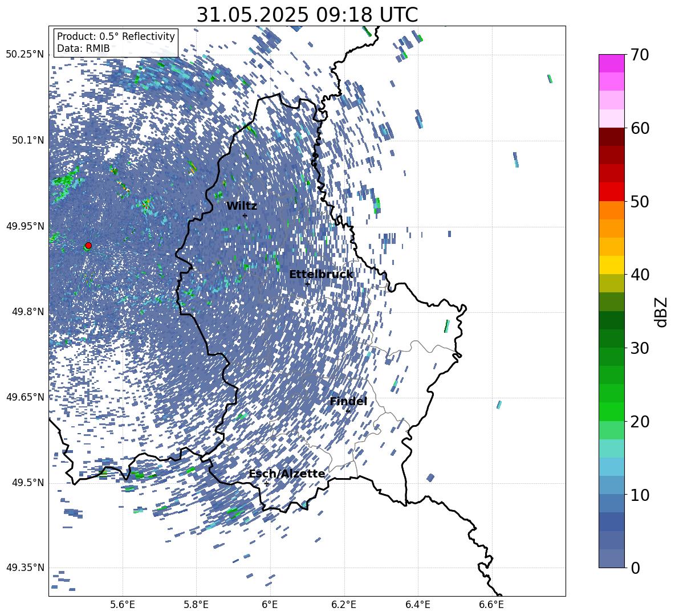675x616 pixels.
Task: Click the 10 colorbar tick value
Action: coord(640,495)
